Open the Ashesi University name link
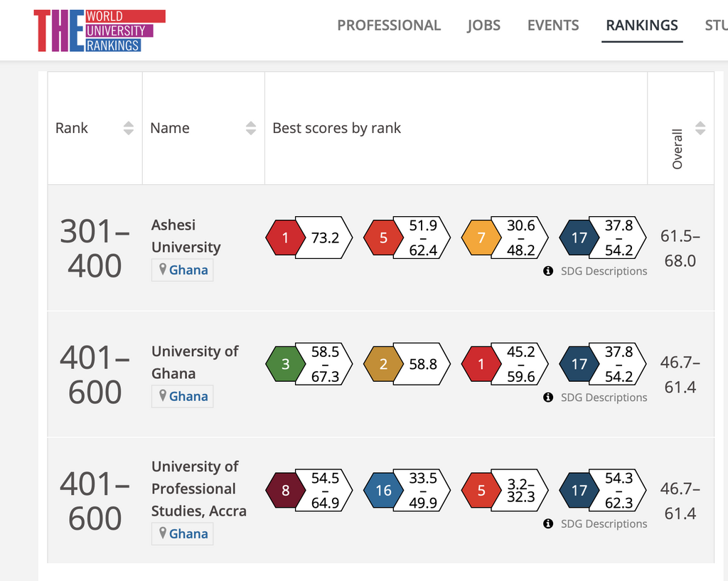The image size is (728, 581). pos(186,236)
